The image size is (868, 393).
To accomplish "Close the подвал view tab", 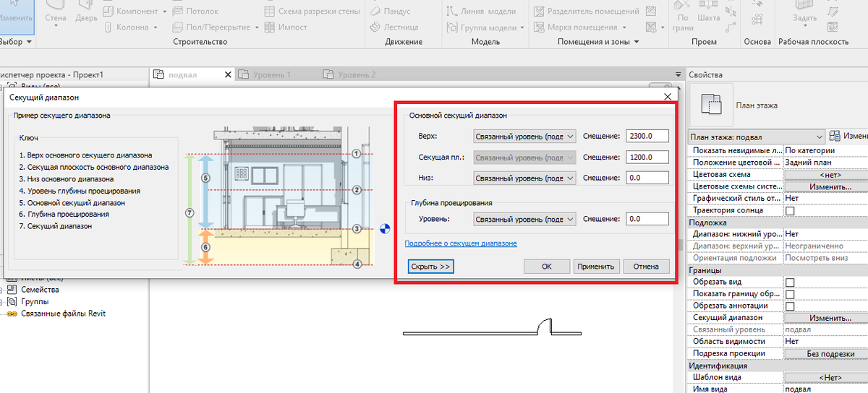I will [229, 74].
